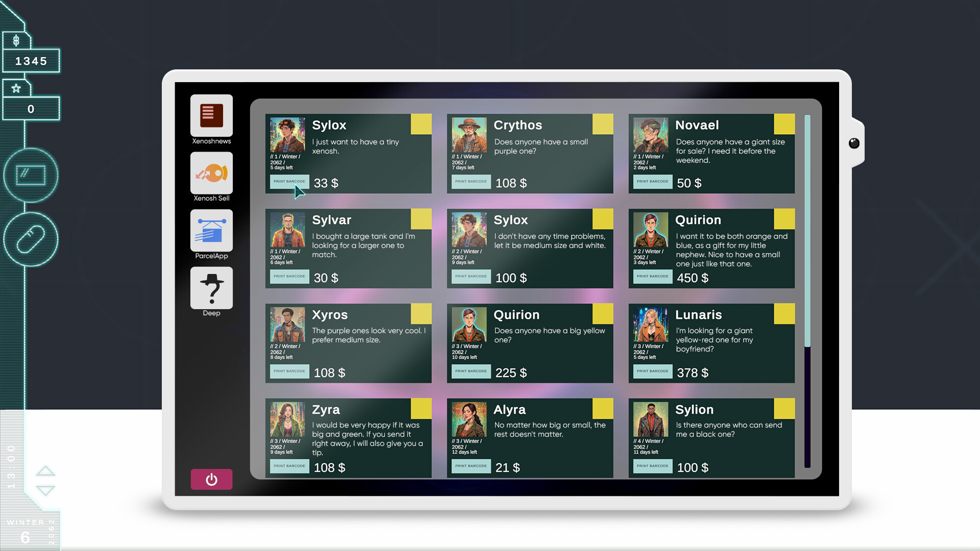Viewport: 980px width, 551px height.
Task: Open the Deep app
Action: tap(211, 287)
